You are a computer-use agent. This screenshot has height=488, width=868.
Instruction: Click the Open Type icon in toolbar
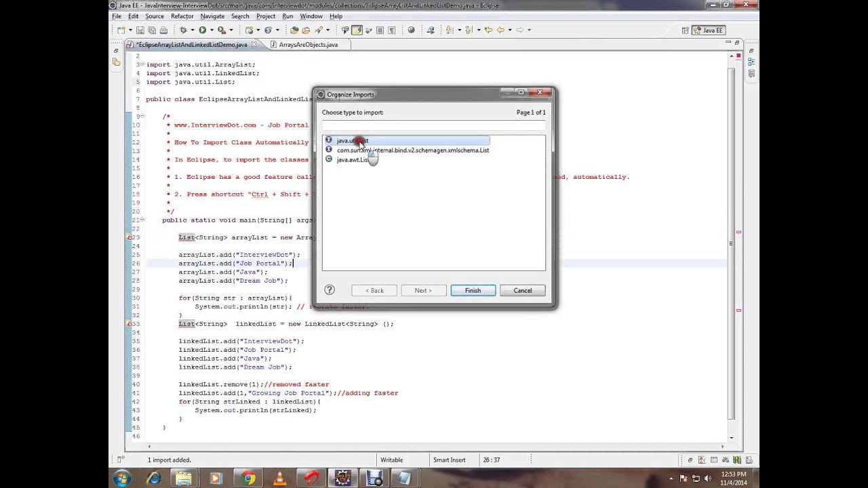coord(294,30)
